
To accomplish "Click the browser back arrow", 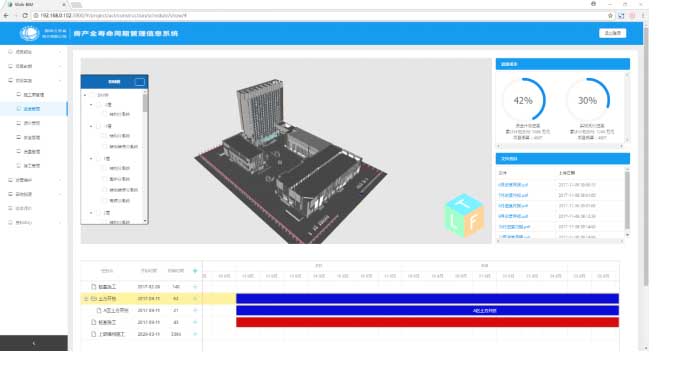I will [x=6, y=15].
